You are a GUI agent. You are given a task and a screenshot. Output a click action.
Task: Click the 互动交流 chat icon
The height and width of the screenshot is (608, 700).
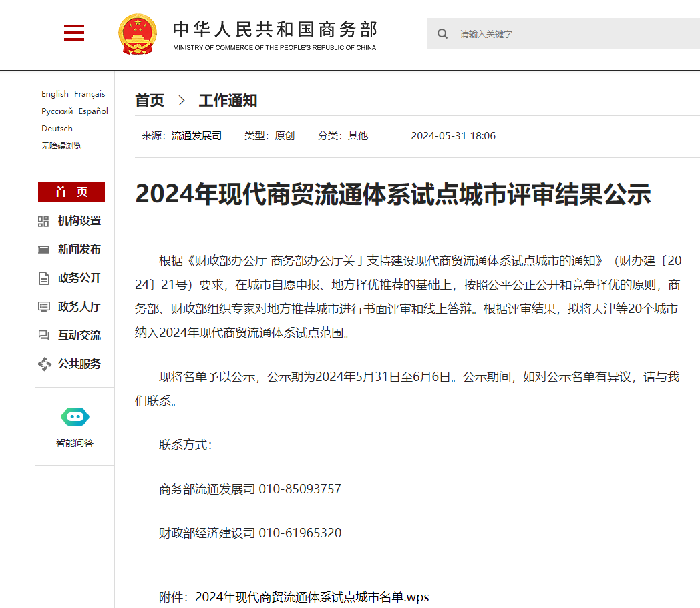tap(44, 336)
